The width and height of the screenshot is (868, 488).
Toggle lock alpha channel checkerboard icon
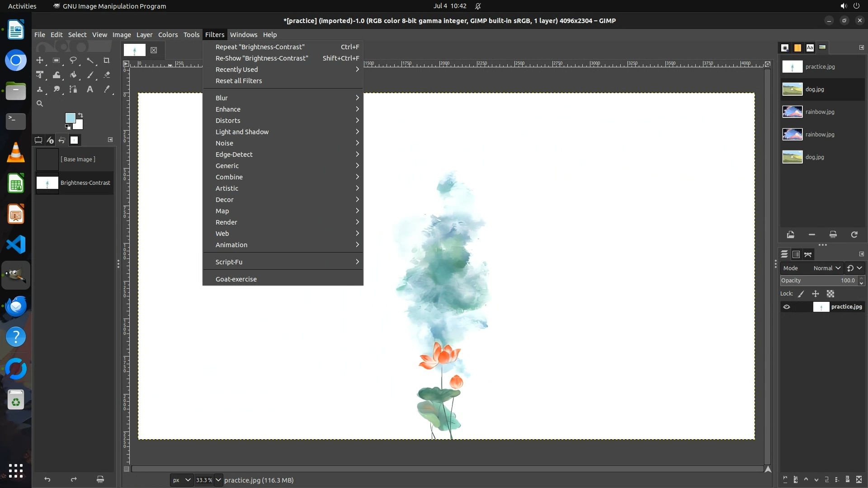click(830, 294)
